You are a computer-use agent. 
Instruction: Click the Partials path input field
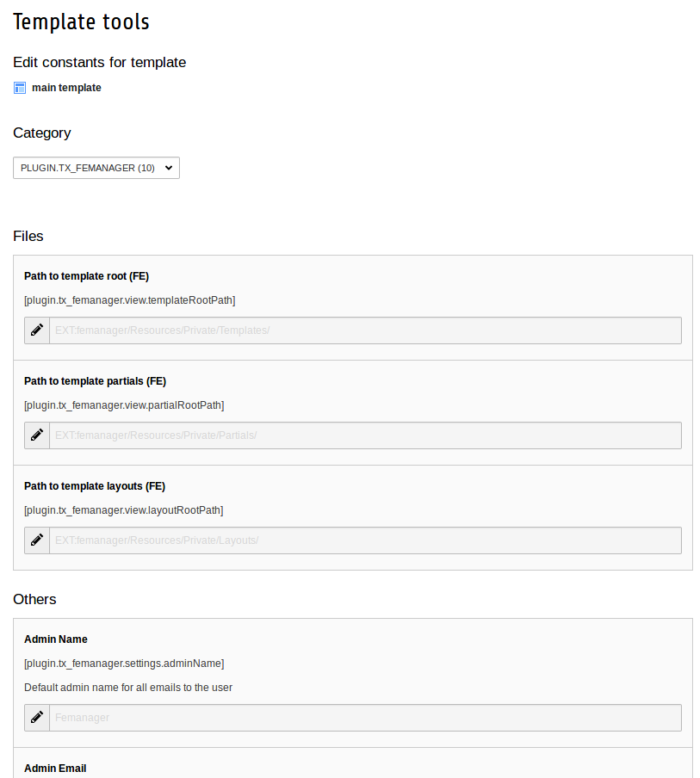[x=365, y=435]
